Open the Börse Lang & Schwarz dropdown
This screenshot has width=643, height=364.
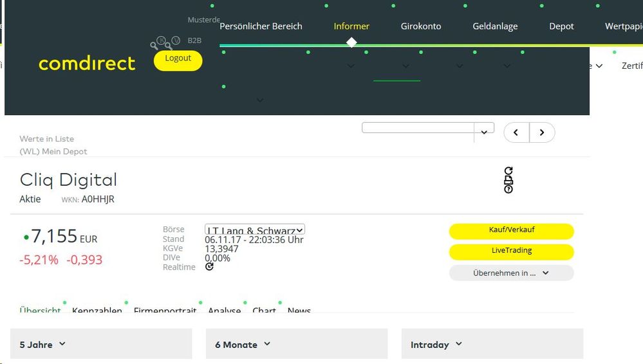pyautogui.click(x=255, y=230)
